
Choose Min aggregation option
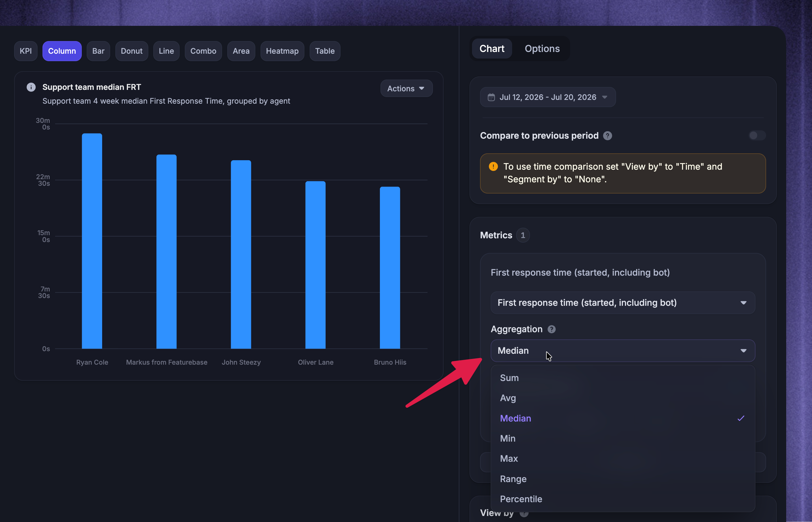click(x=623, y=438)
